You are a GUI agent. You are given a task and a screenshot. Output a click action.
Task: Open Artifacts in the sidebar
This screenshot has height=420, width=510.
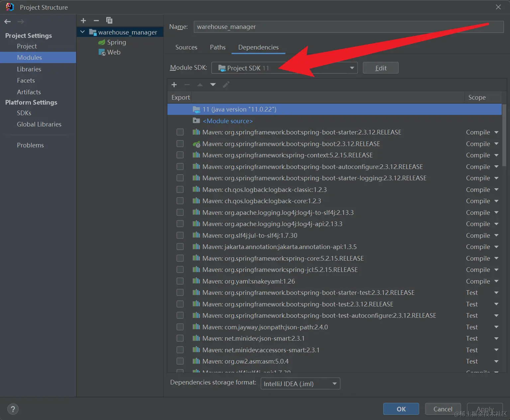tap(29, 92)
